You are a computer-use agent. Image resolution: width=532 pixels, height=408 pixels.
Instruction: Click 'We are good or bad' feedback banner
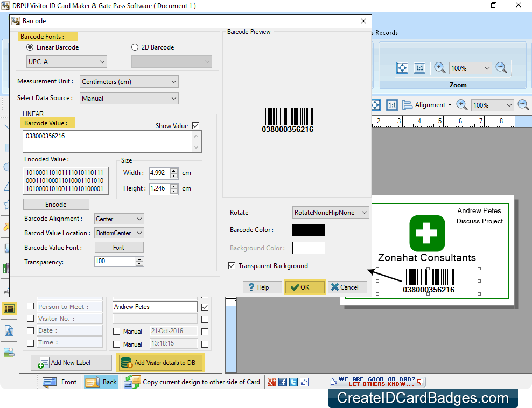pos(377,382)
